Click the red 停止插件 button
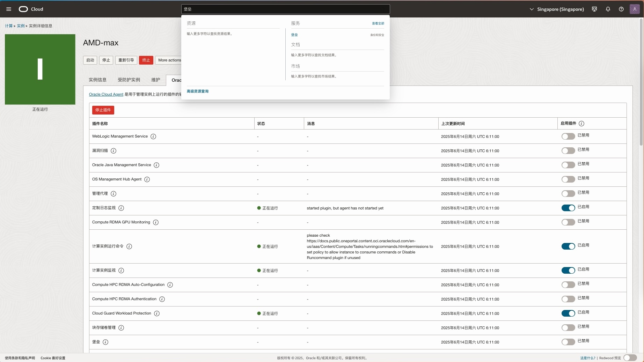The height and width of the screenshot is (362, 644). tap(103, 110)
